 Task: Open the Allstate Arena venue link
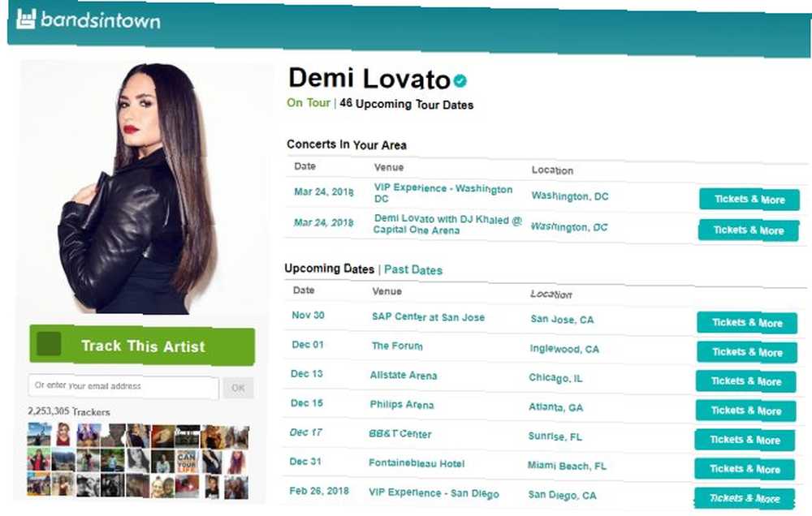[x=404, y=375]
